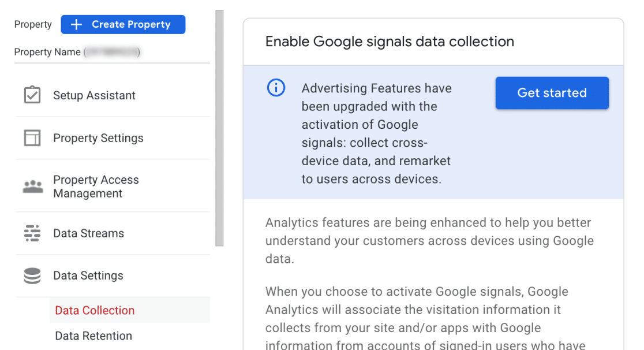Image resolution: width=644 pixels, height=350 pixels.
Task: Click the Data Settings database icon
Action: [x=32, y=275]
